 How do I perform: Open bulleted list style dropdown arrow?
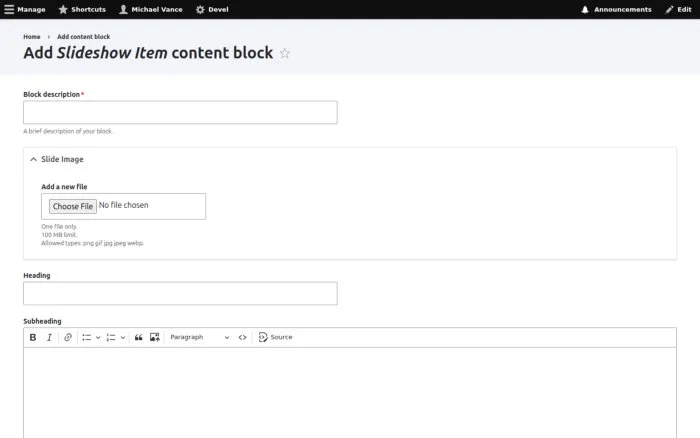click(98, 338)
